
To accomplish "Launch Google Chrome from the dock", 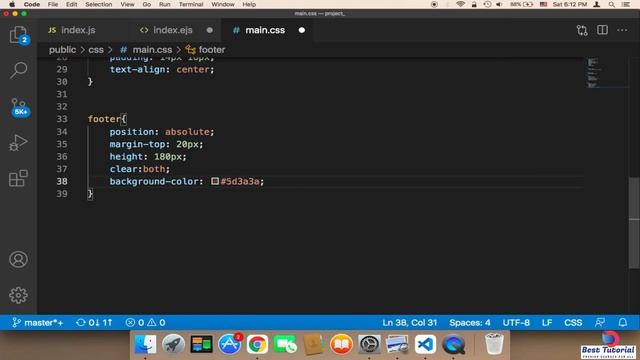I will click(x=257, y=344).
